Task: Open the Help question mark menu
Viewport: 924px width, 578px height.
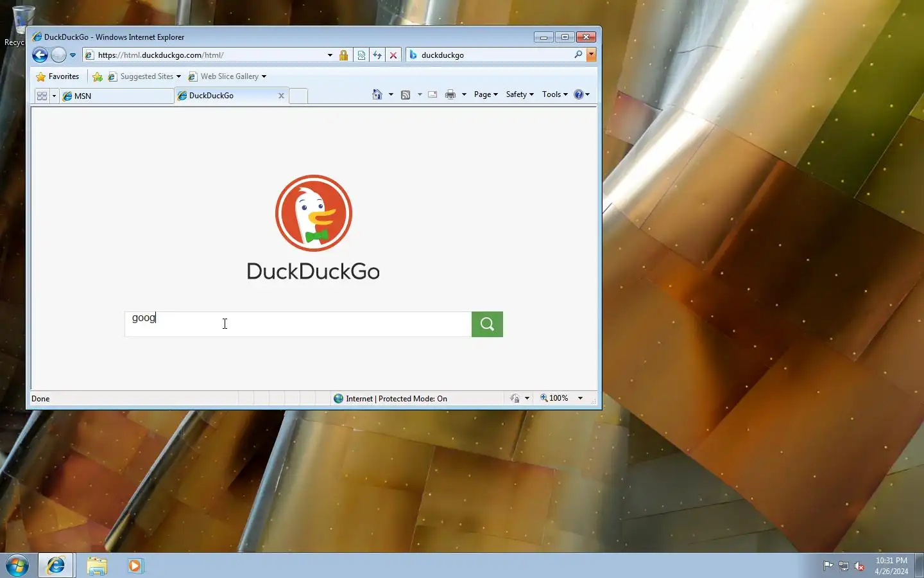Action: point(581,94)
